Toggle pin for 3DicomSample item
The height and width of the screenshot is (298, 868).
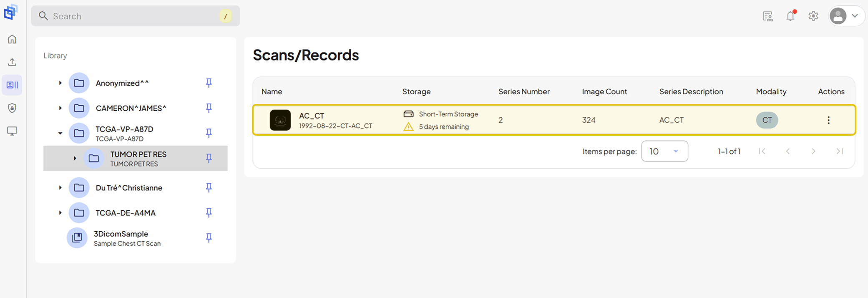click(209, 237)
